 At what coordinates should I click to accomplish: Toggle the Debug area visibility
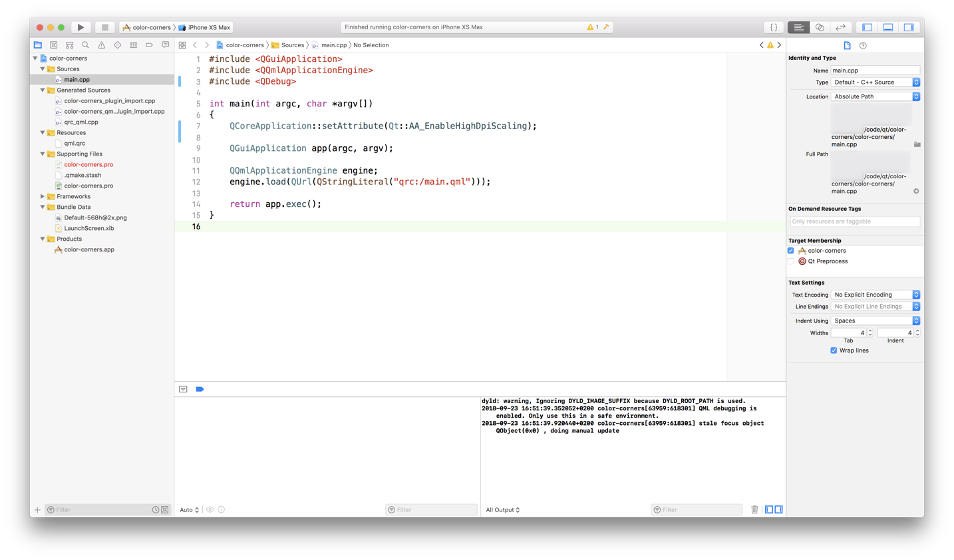click(x=888, y=27)
